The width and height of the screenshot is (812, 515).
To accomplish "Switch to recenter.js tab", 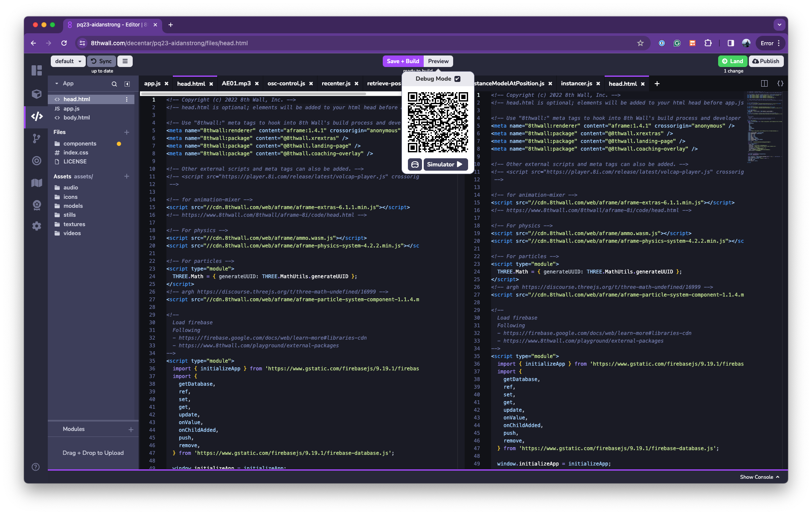I will (336, 84).
